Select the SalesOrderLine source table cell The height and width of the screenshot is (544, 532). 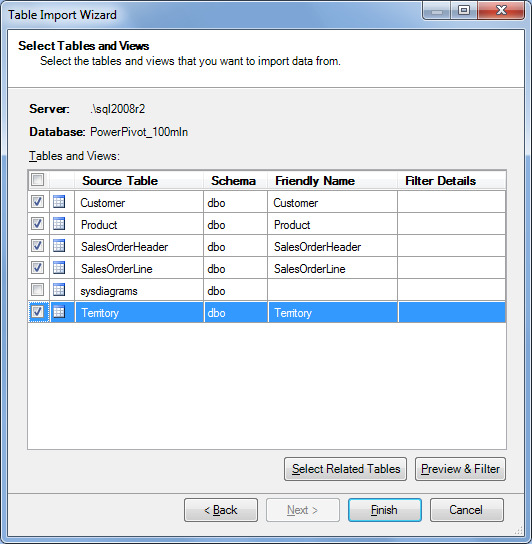click(139, 267)
